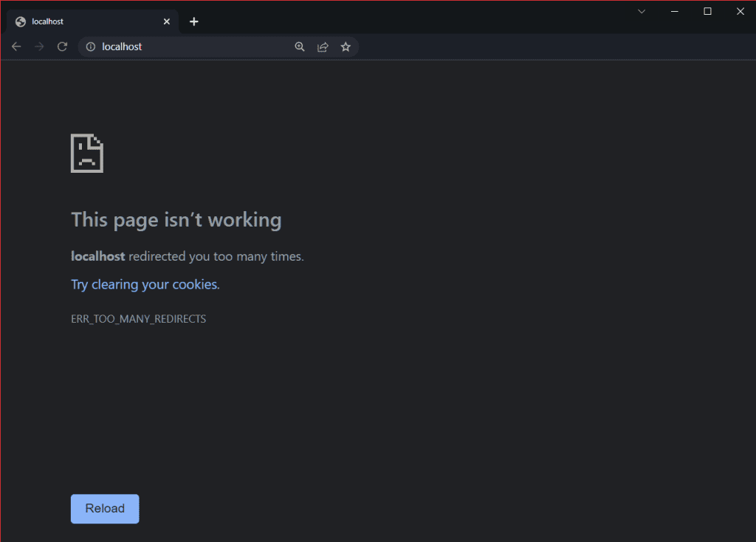Follow the "Try clearing your cookies" link
Image resolution: width=756 pixels, height=542 pixels.
(145, 284)
